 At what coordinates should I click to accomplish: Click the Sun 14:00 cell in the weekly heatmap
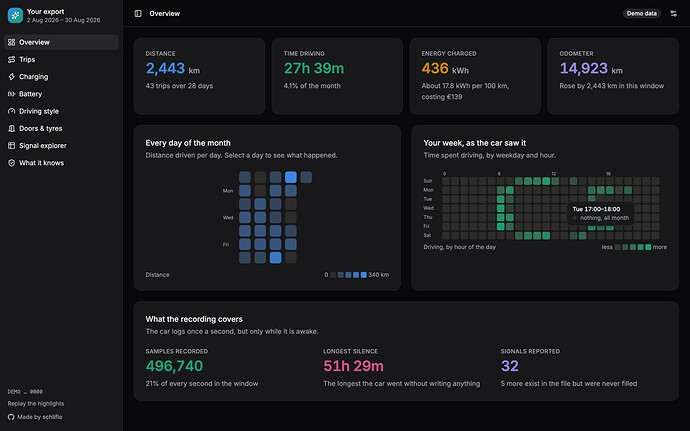click(573, 181)
